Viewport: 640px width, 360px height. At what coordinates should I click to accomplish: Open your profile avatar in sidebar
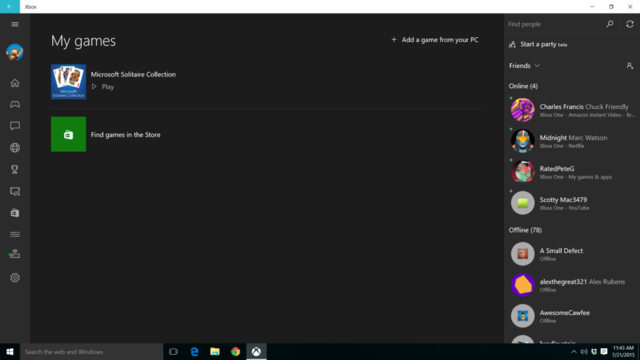click(15, 52)
